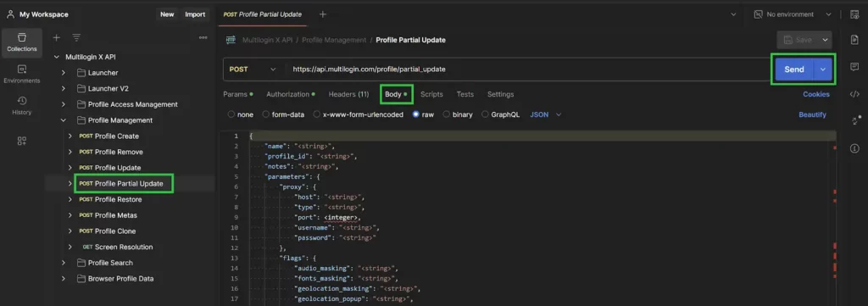Image resolution: width=868 pixels, height=306 pixels.
Task: Click the Beautify link
Action: (812, 114)
